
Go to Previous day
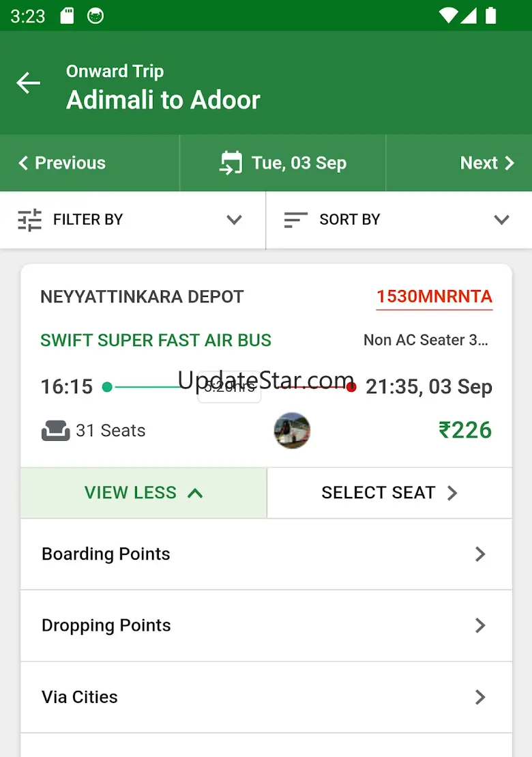coord(62,163)
